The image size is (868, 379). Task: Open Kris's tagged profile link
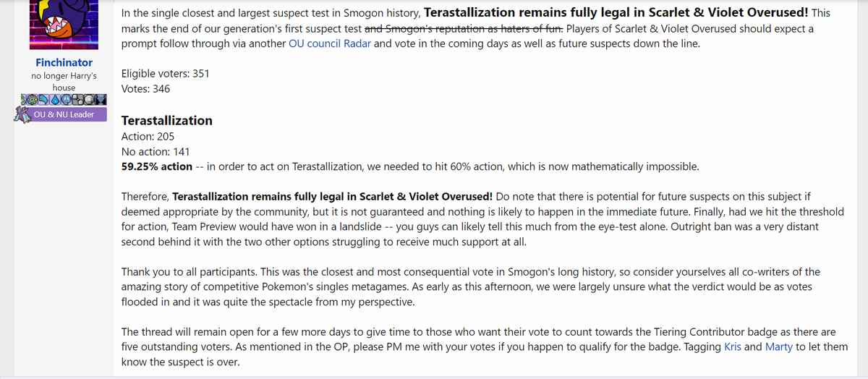[x=733, y=346]
